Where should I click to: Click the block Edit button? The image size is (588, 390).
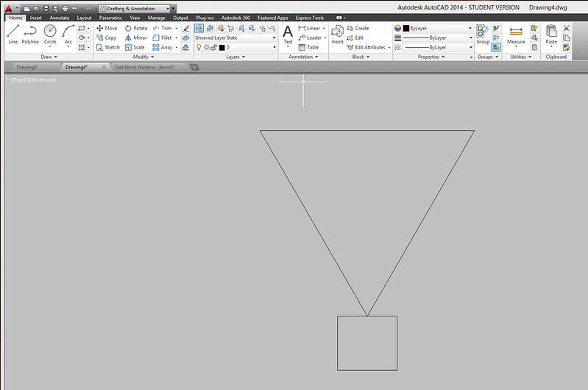tap(355, 38)
